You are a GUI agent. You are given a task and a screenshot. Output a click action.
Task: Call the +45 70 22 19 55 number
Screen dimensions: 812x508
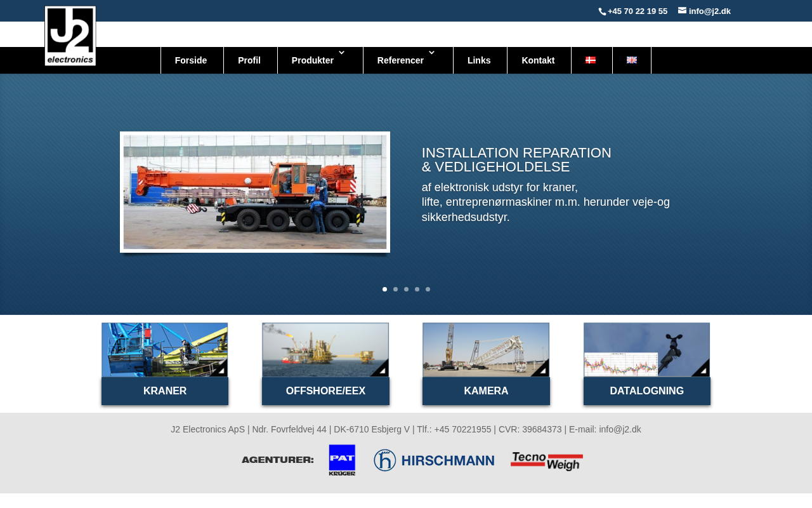(638, 11)
